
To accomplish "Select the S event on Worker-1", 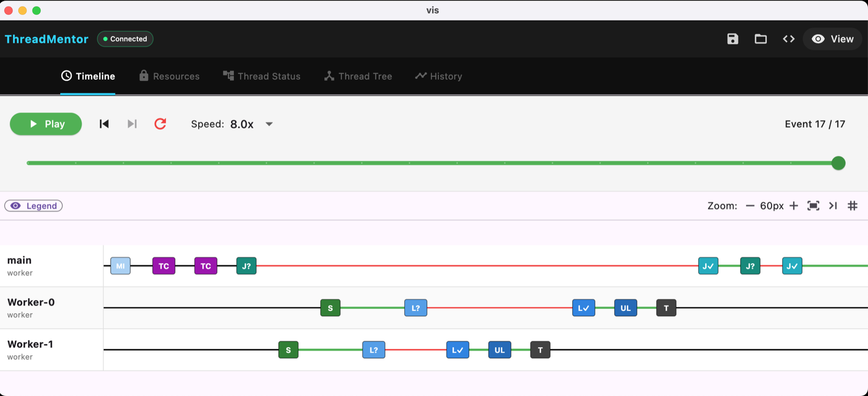I will tap(288, 350).
